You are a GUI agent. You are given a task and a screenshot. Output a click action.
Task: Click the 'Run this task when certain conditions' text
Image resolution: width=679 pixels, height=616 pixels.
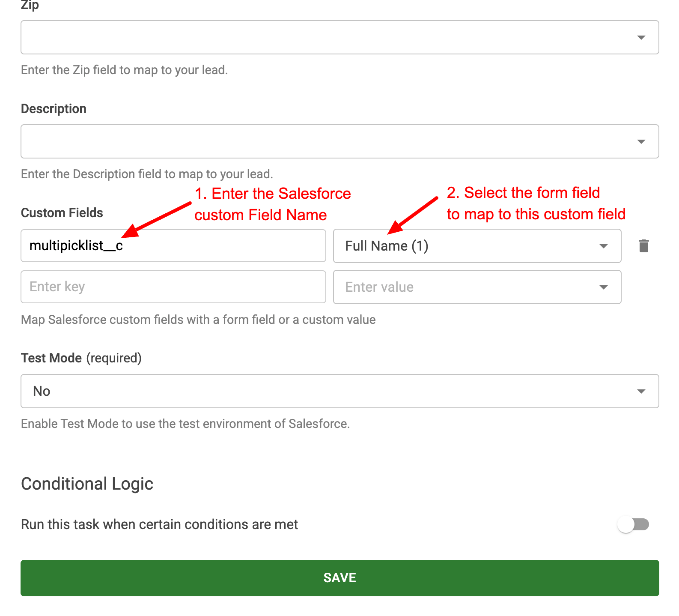point(159,525)
